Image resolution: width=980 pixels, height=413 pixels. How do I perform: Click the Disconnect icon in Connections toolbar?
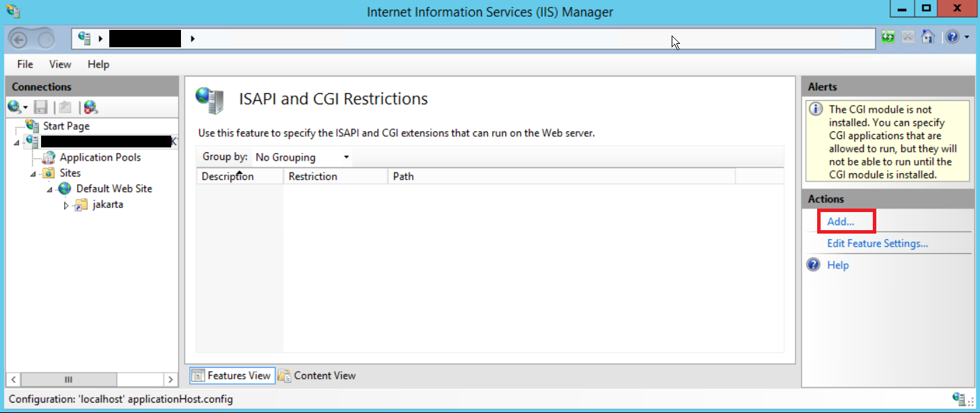coord(89,106)
